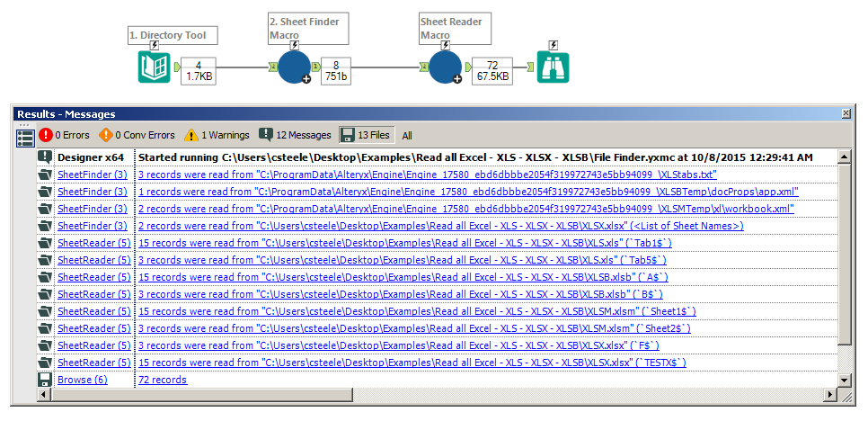Click the vertical scrollbar down arrow
Image resolution: width=868 pixels, height=421 pixels.
point(845,381)
